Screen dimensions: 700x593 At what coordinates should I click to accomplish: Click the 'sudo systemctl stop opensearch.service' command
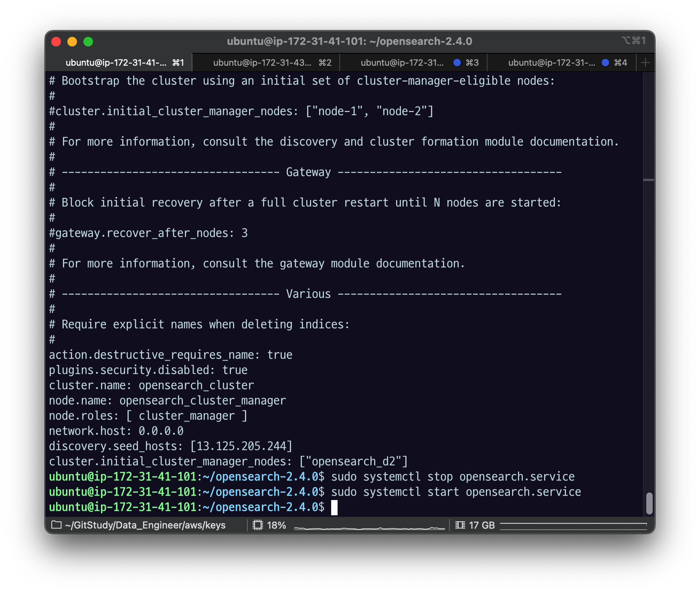[x=453, y=477]
